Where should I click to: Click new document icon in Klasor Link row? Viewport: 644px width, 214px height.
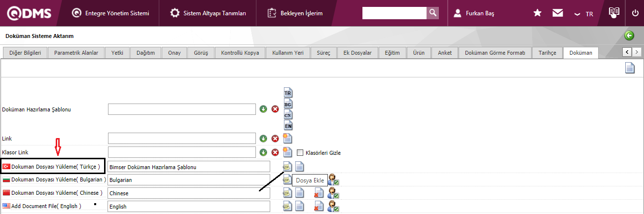pos(288,152)
